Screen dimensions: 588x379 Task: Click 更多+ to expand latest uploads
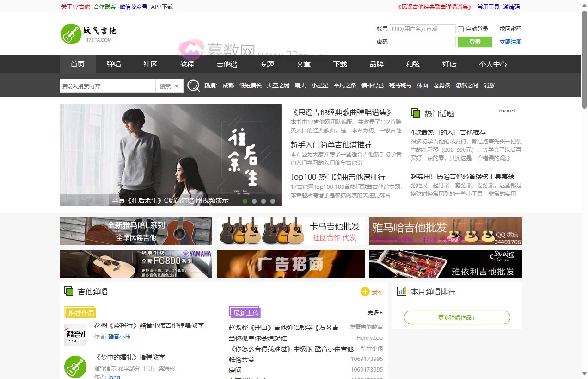click(x=374, y=312)
